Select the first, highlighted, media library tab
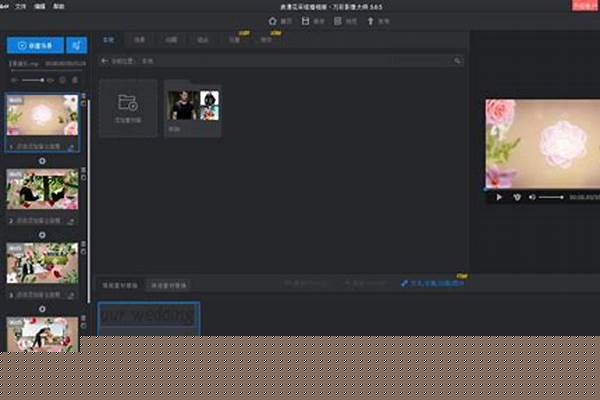 point(109,40)
